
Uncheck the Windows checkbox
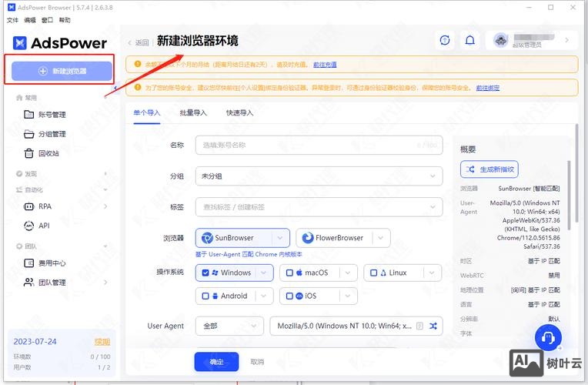(x=205, y=273)
